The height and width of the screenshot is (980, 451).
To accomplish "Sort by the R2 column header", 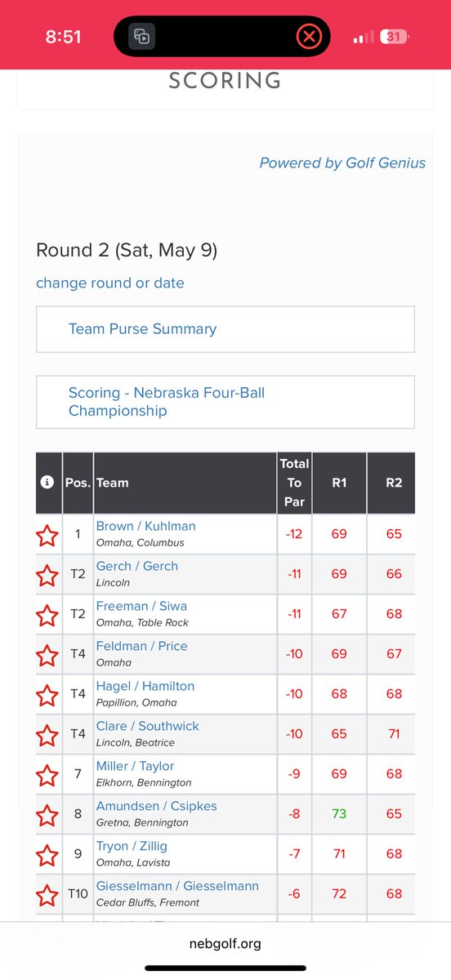I will click(x=394, y=483).
